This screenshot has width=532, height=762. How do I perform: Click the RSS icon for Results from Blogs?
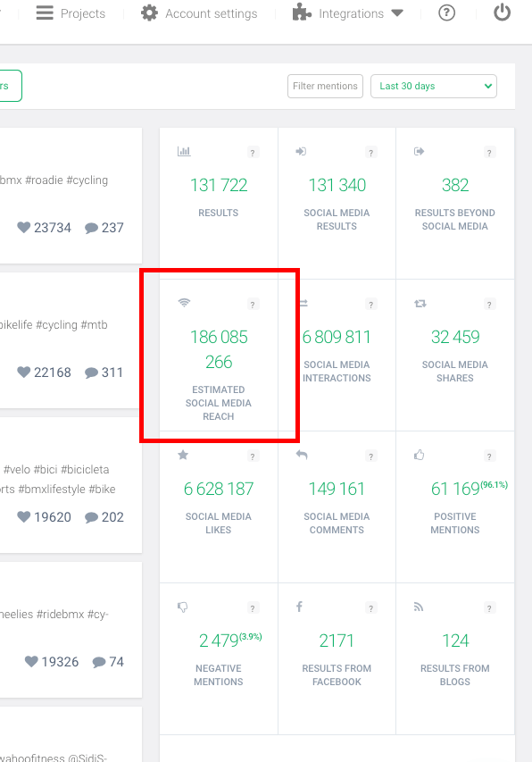(419, 607)
